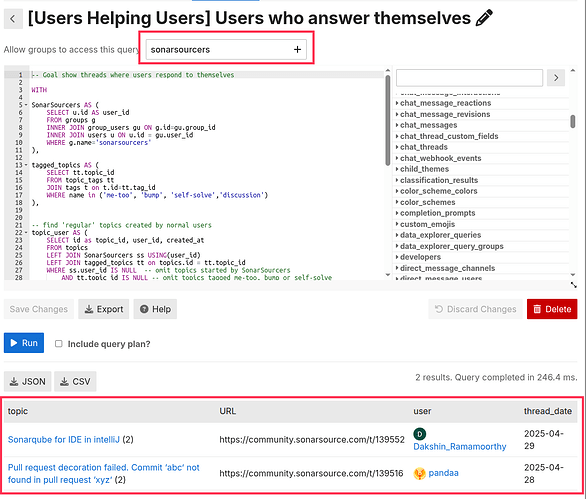This screenshot has height=499, width=586.
Task: Edit the query title with the pencil icon
Action: [x=484, y=18]
